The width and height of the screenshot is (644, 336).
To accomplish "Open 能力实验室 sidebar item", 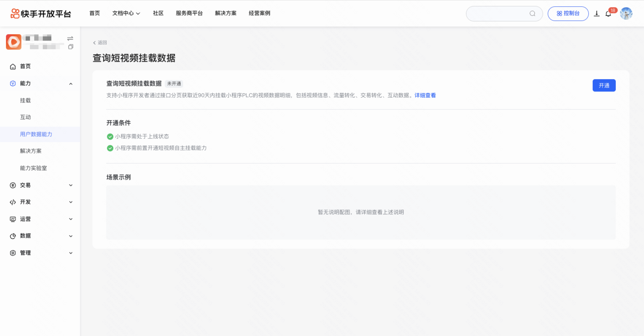I will (x=34, y=168).
